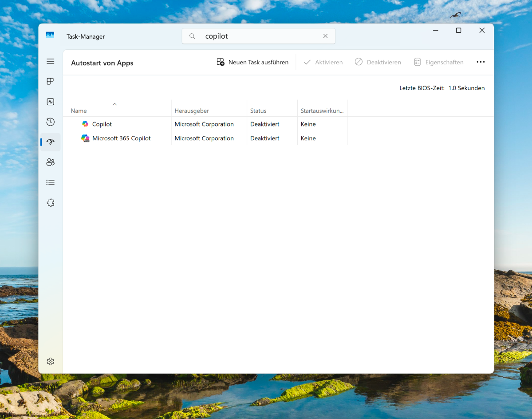Click Deaktiviert status of Copilot row
Image resolution: width=532 pixels, height=419 pixels.
[264, 124]
